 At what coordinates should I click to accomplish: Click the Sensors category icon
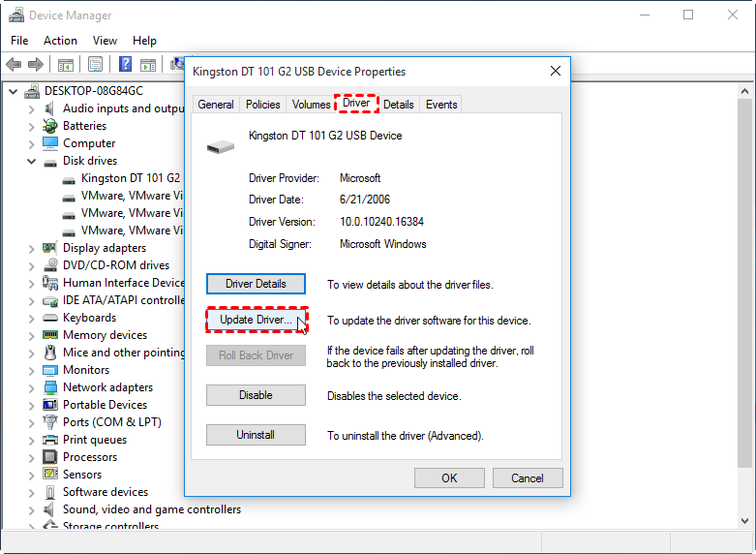(50, 475)
